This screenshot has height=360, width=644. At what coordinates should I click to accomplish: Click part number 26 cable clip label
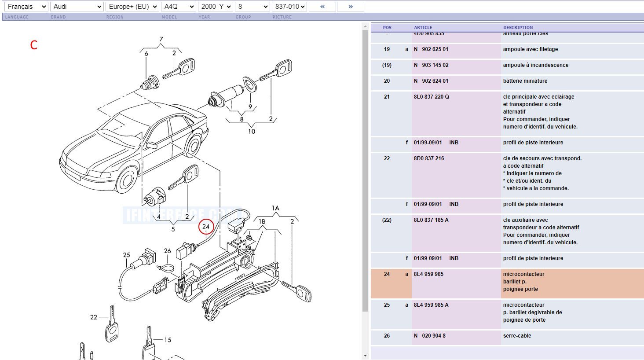click(167, 251)
